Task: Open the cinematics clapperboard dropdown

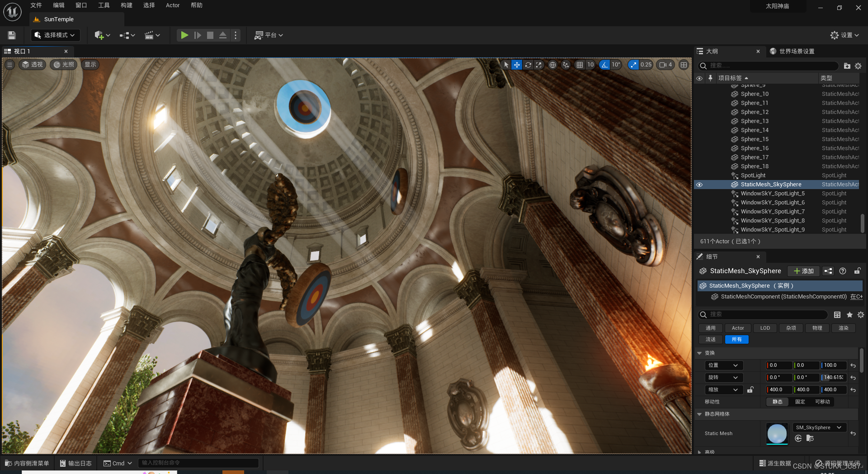Action: point(152,35)
